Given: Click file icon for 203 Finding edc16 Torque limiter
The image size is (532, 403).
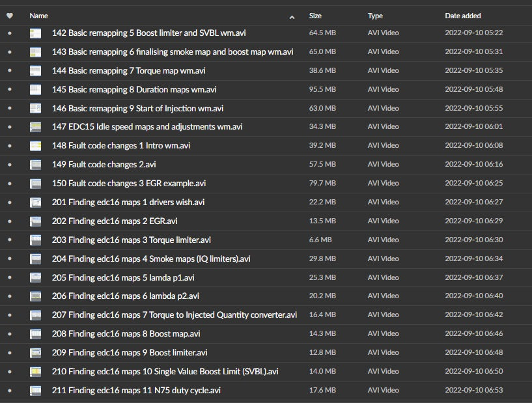Looking at the screenshot, I should pos(35,240).
